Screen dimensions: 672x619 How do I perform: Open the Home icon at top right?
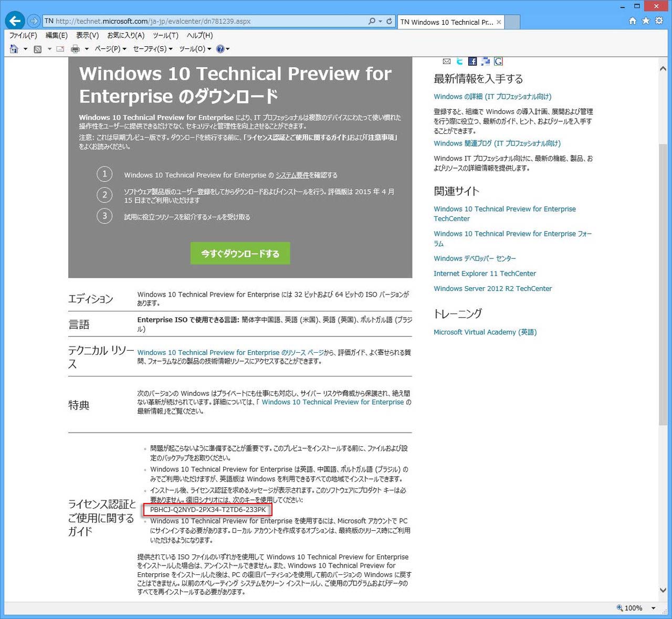[x=633, y=21]
